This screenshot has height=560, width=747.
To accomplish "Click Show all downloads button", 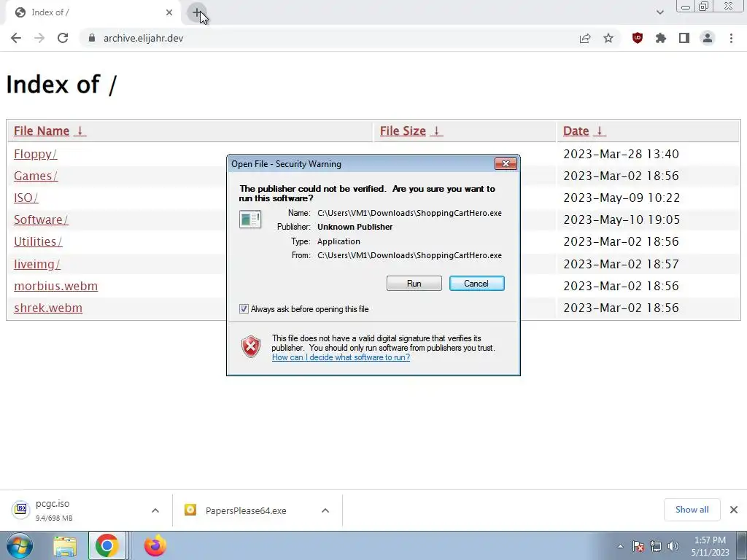I will coord(692,510).
